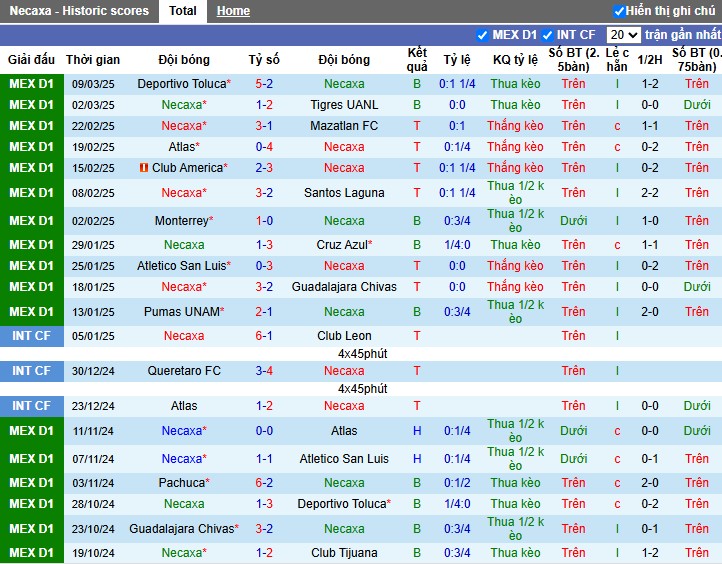722x564 pixels.
Task: Open Deportivo Toluca team on 09/03/25 row
Action: click(x=184, y=84)
